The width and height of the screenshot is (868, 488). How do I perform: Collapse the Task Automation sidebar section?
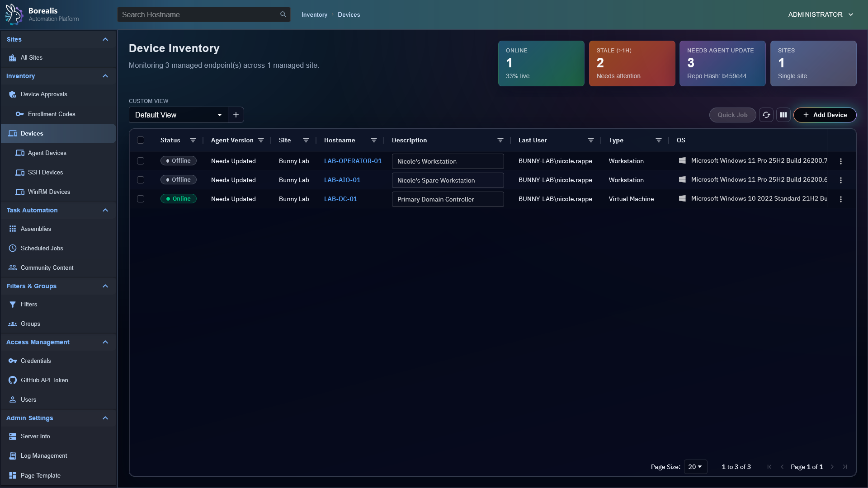pyautogui.click(x=105, y=210)
